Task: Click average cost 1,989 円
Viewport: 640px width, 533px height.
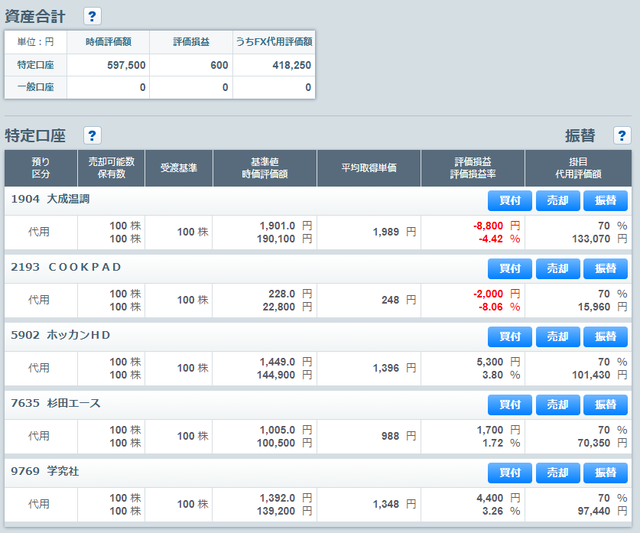Action: (394, 232)
